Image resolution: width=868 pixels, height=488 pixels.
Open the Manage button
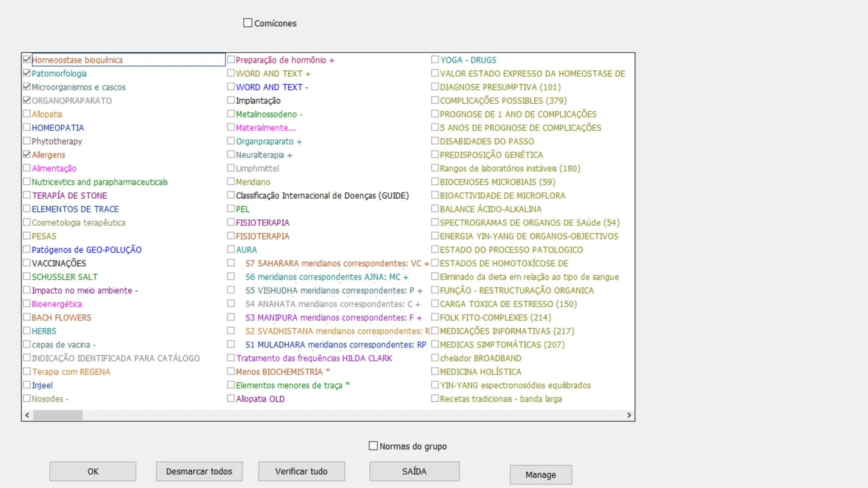coord(541,475)
